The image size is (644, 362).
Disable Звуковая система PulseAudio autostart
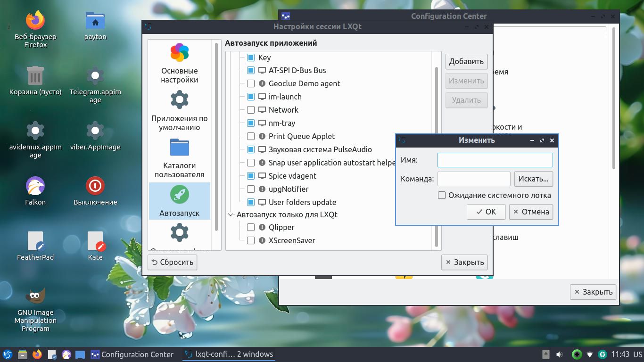click(251, 149)
